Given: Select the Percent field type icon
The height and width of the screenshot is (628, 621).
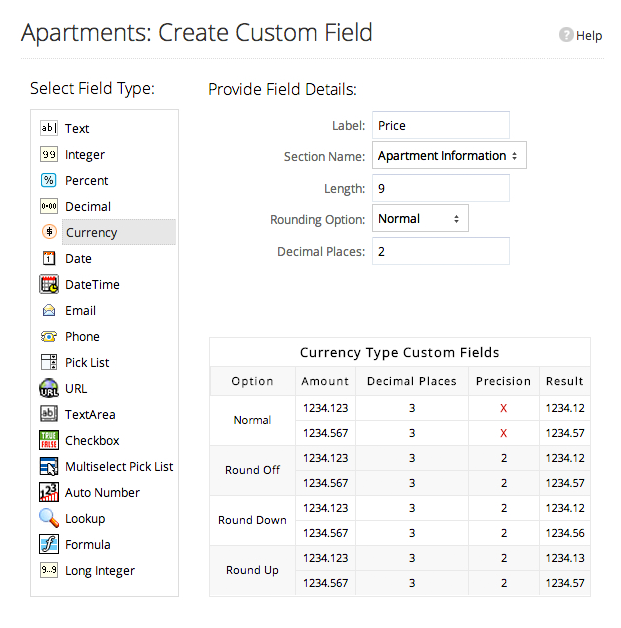Looking at the screenshot, I should (x=48, y=180).
